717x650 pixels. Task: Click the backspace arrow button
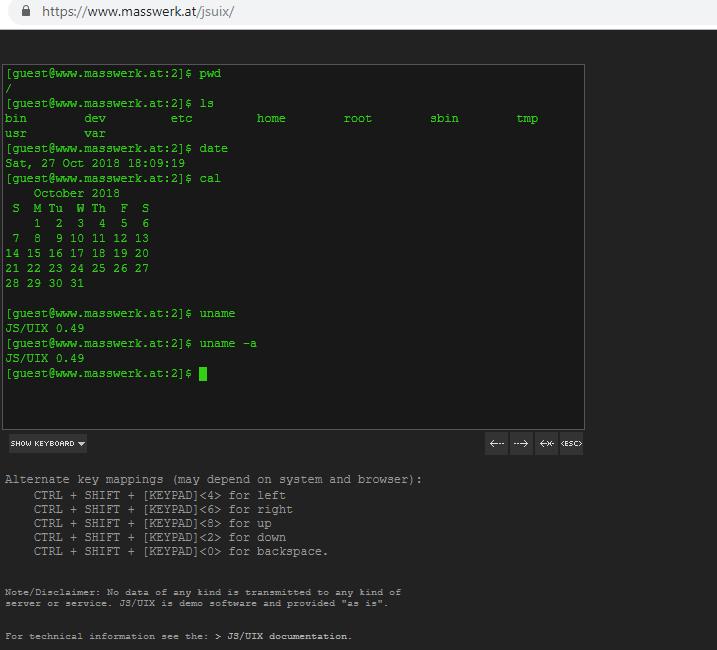point(546,443)
